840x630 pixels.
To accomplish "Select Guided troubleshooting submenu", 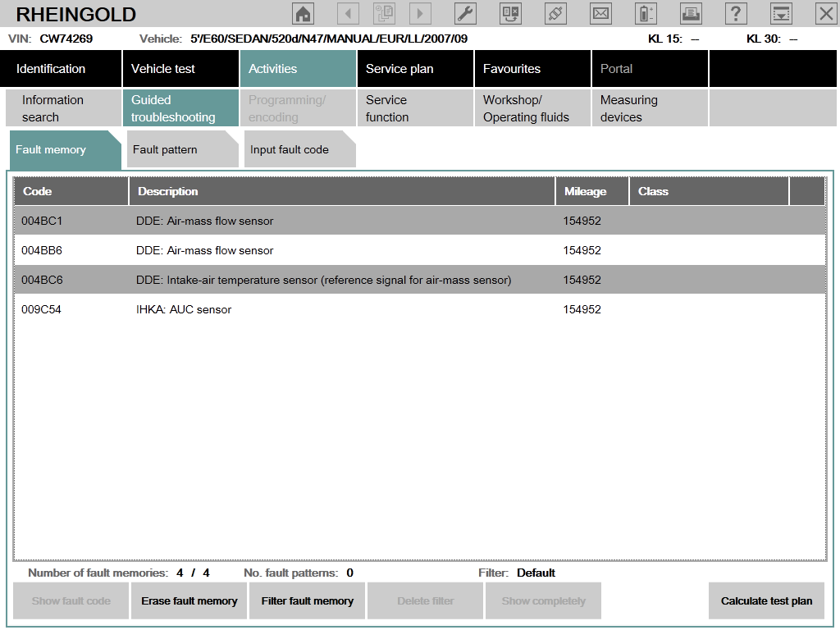I will click(180, 108).
